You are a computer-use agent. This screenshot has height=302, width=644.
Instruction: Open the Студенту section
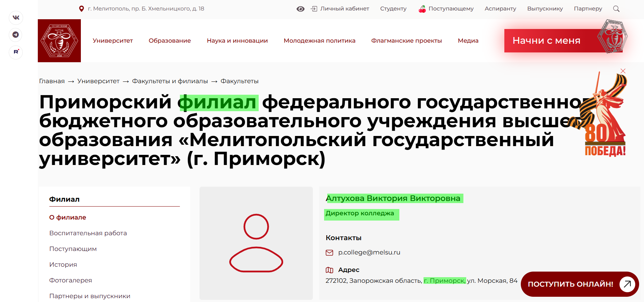(393, 9)
